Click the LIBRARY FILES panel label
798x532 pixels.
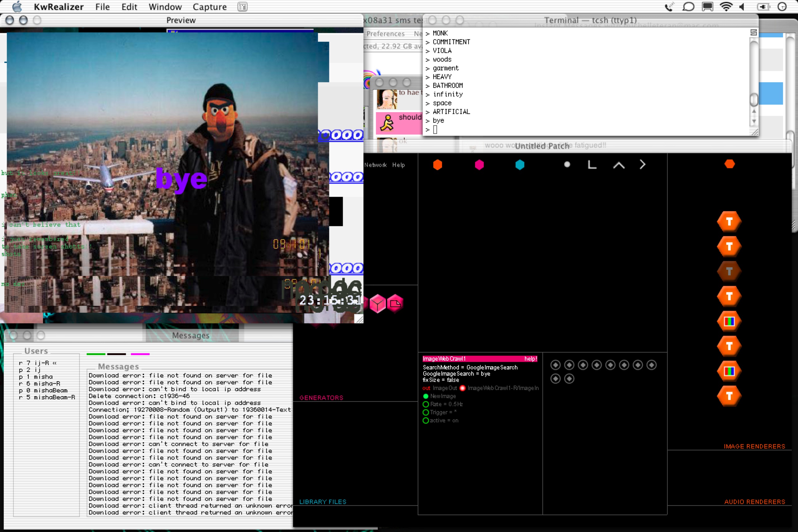click(323, 502)
